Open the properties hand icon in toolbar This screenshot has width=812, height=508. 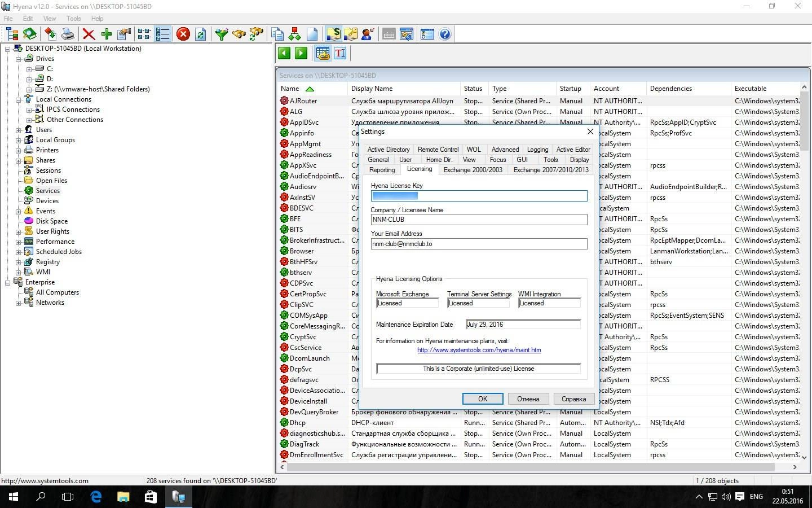click(124, 34)
